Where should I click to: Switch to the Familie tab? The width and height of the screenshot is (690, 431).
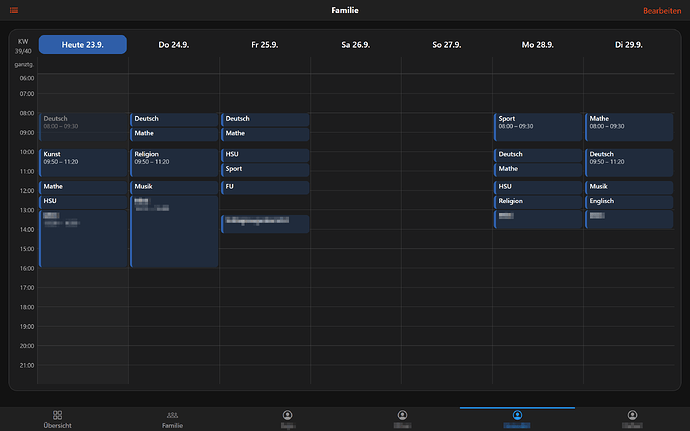tap(172, 419)
